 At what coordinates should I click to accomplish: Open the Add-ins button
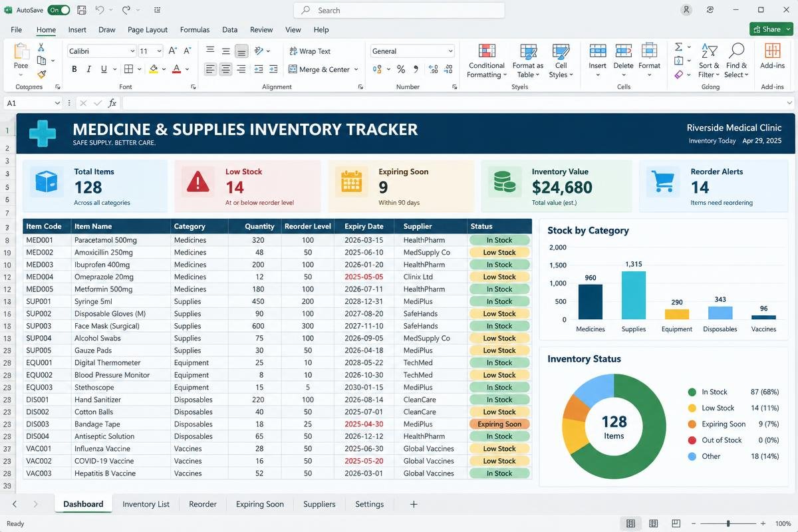coord(773,57)
